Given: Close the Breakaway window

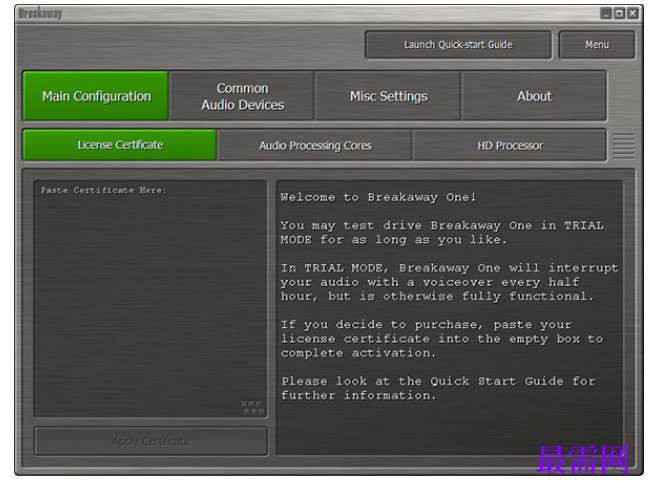Looking at the screenshot, I should [x=633, y=13].
